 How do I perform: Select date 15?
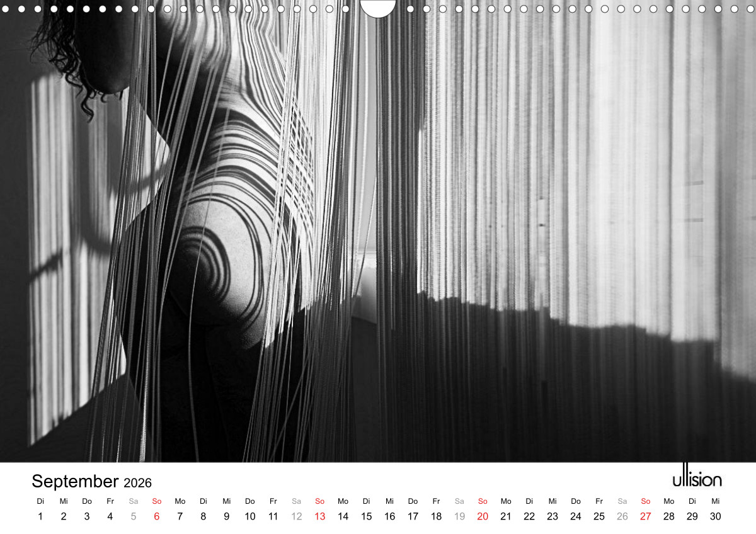(x=367, y=516)
